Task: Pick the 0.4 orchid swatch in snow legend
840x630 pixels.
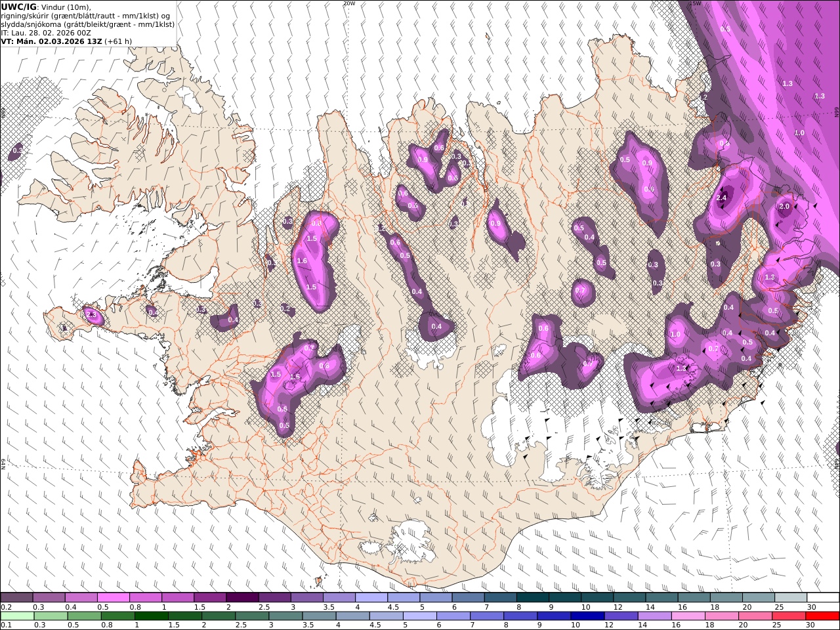Action: point(81,598)
